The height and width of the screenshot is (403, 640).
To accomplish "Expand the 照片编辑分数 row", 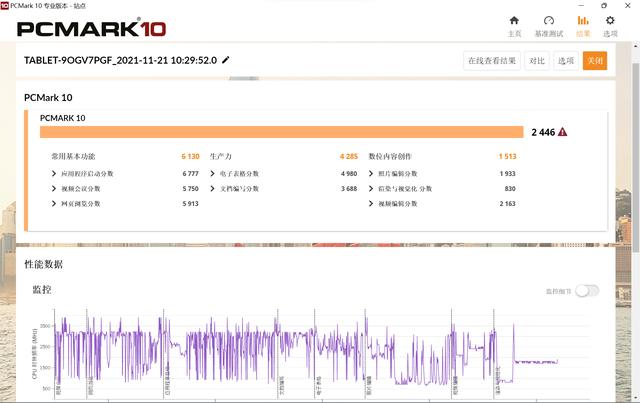I will click(x=372, y=173).
